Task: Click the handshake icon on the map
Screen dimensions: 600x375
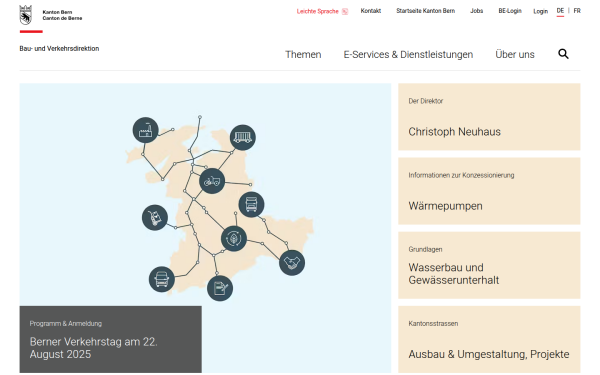Action: pos(292,263)
